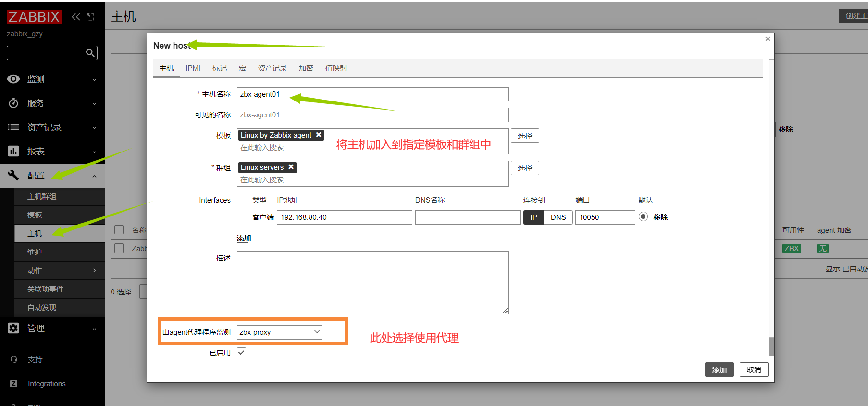The image size is (868, 406).
Task: Click the administration gear icon
Action: point(13,328)
